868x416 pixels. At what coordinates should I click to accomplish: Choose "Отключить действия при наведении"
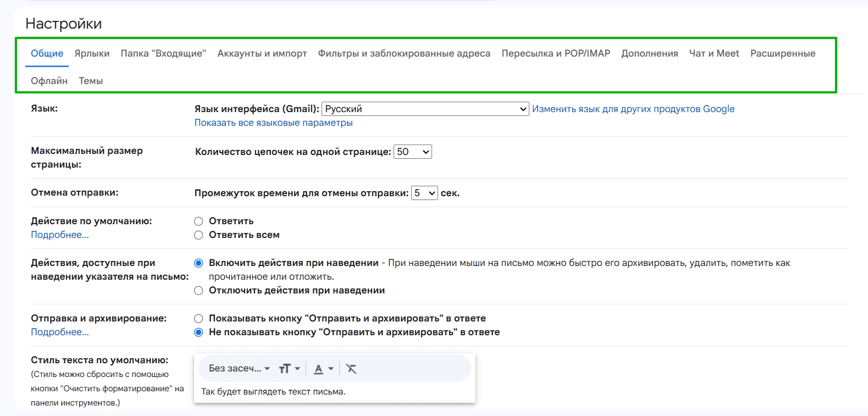[199, 291]
